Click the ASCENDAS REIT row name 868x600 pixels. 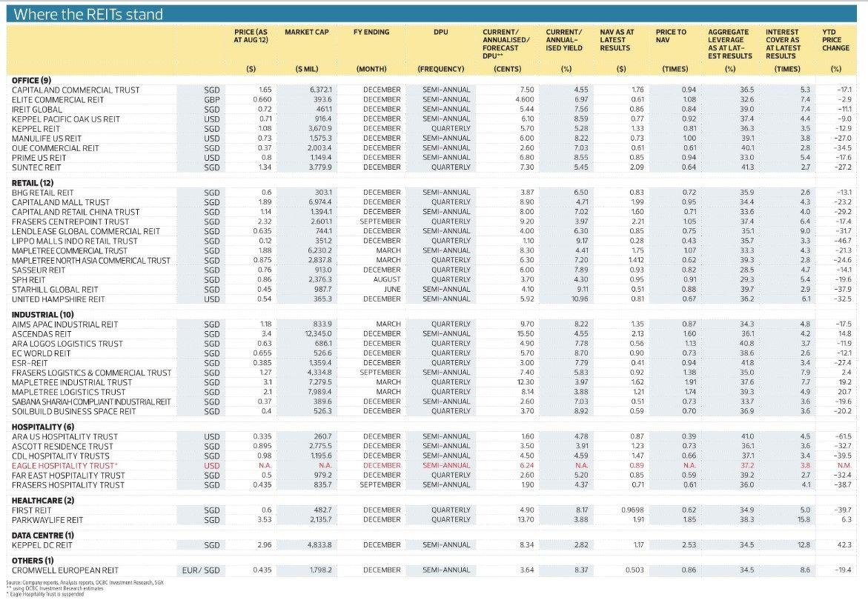42,334
